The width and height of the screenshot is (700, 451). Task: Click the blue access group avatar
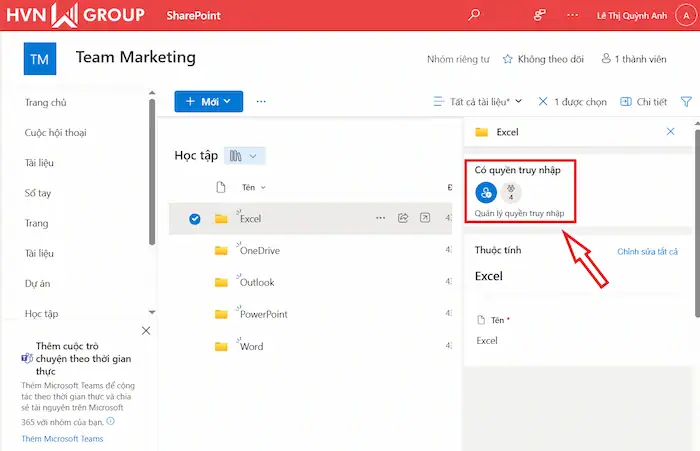pos(485,193)
